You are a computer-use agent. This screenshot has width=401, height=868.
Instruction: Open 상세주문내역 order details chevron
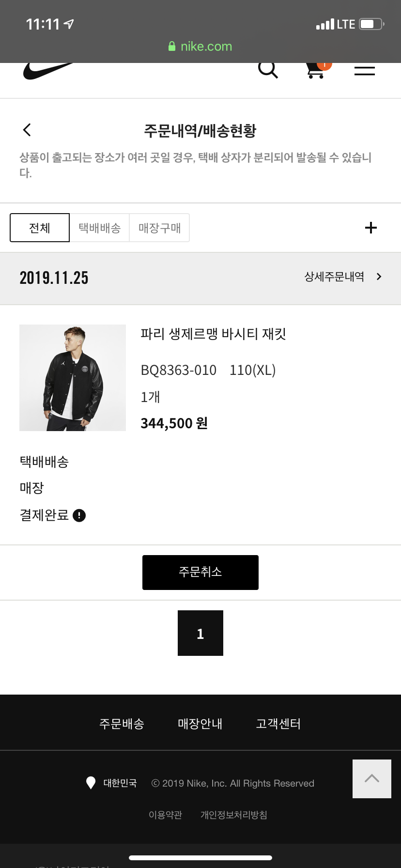pos(379,277)
